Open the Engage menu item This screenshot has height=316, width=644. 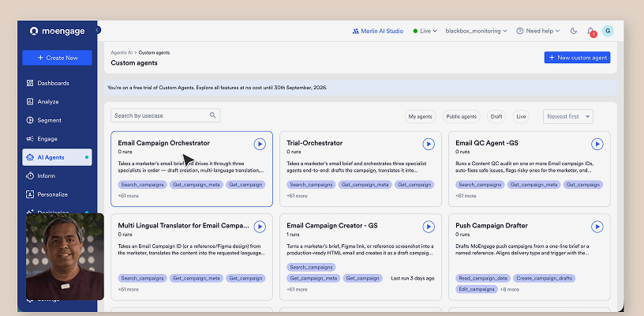tap(57, 139)
